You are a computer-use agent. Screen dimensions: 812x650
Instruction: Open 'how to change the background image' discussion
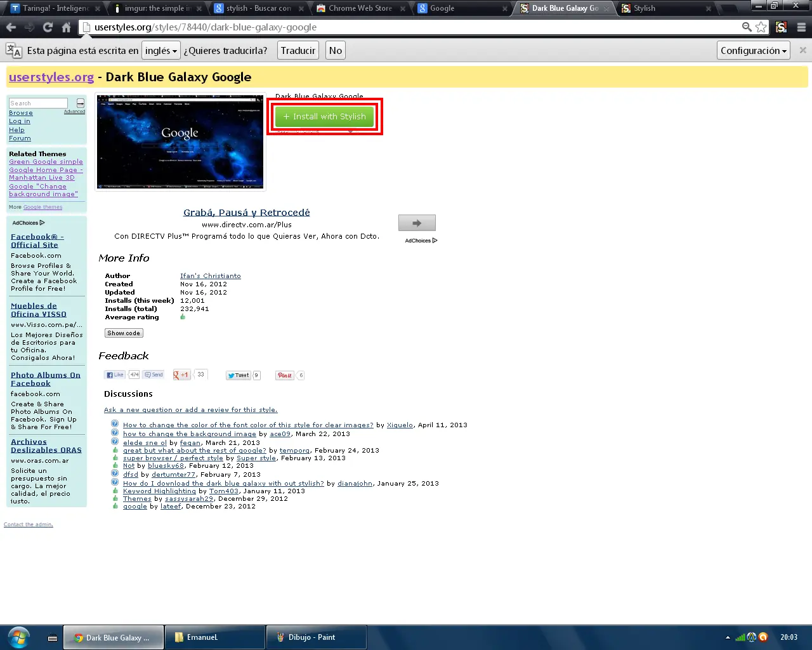[x=190, y=434]
